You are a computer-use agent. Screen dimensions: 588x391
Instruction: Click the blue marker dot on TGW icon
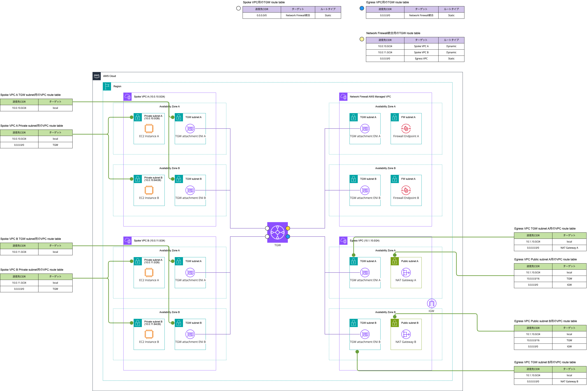click(288, 236)
